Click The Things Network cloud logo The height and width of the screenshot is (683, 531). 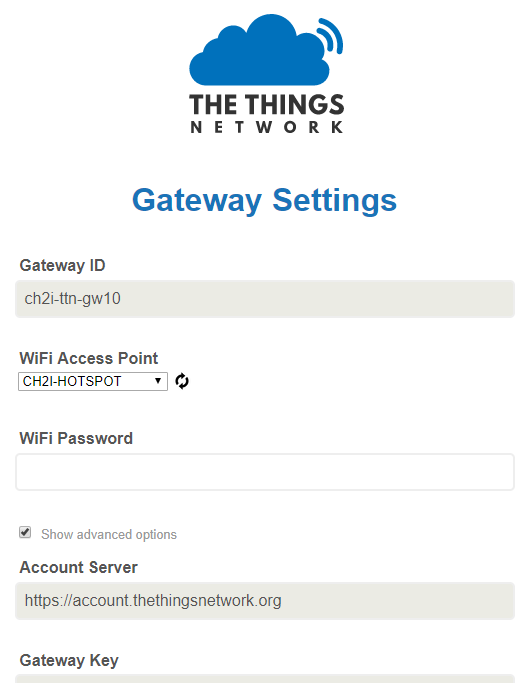tap(266, 73)
